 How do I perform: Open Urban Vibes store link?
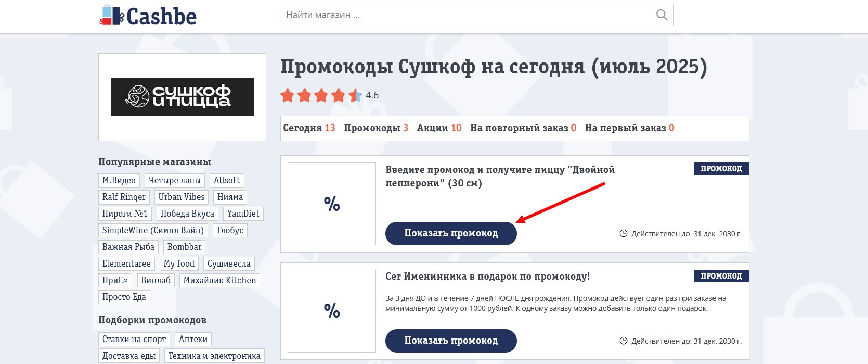(x=182, y=197)
